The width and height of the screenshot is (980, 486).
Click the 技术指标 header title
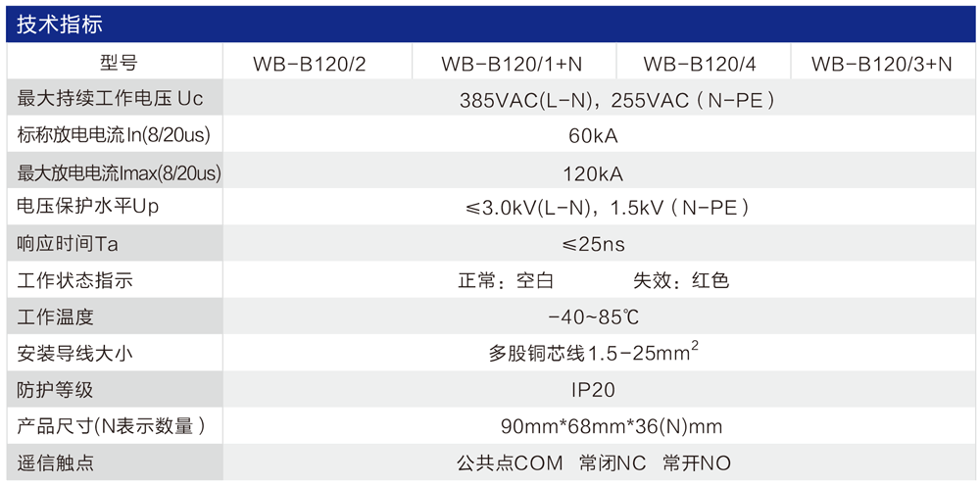[60, 24]
